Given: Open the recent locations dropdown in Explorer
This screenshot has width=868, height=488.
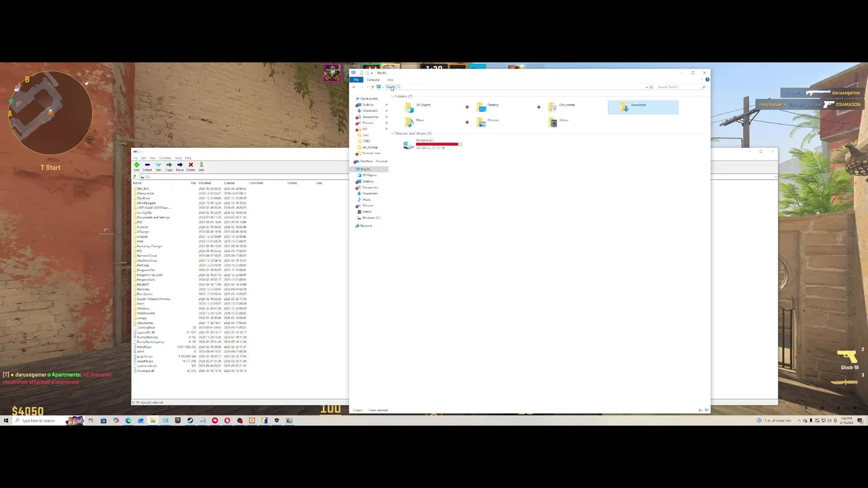Looking at the screenshot, I should pyautogui.click(x=367, y=87).
